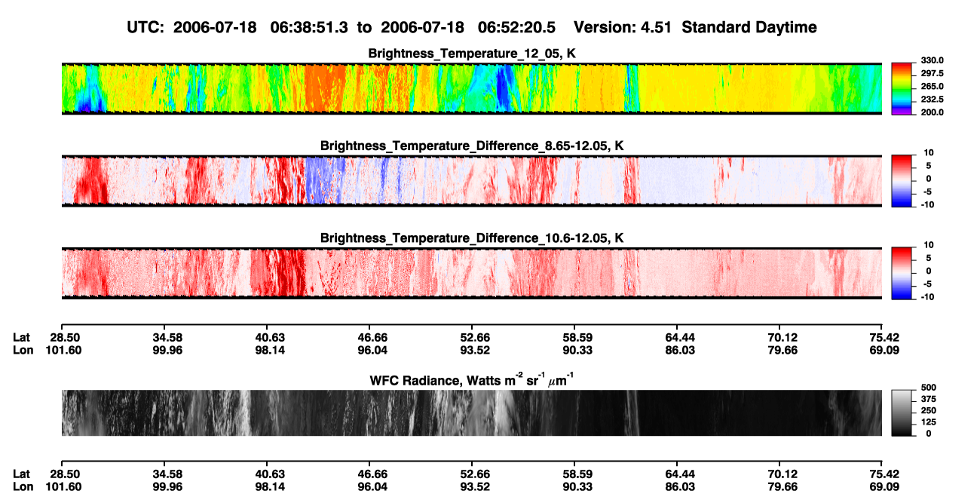Click the title 'Brightness_Temperature_Difference_8.65-12.05, K'
980x503 pixels.
472,146
